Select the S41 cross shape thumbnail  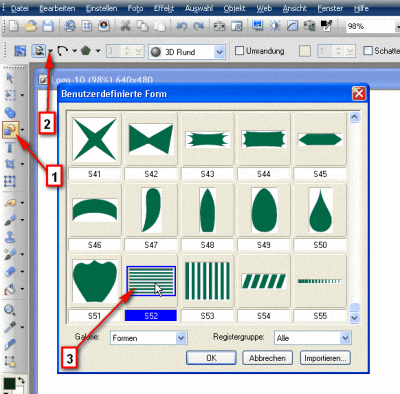pyautogui.click(x=95, y=139)
